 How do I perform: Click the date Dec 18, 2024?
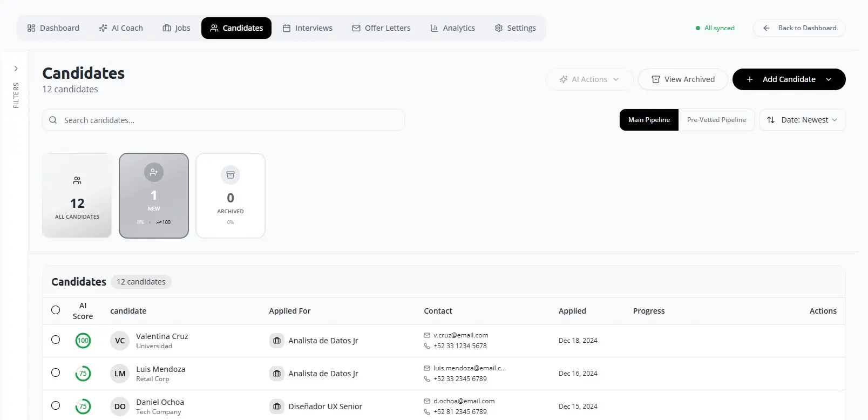point(578,341)
